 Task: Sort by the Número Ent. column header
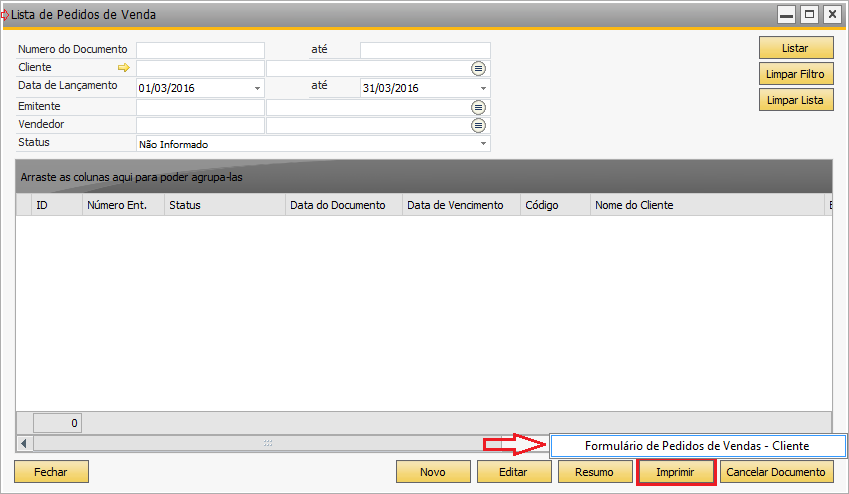click(x=123, y=205)
